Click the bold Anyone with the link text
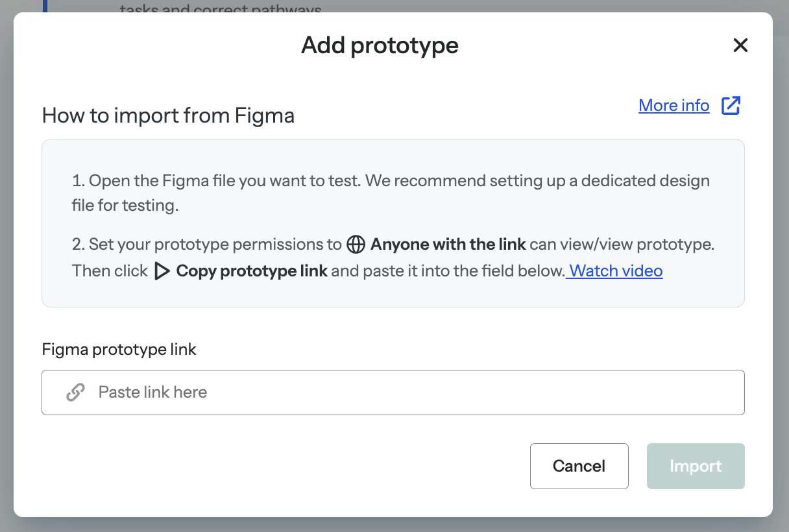 coord(448,245)
